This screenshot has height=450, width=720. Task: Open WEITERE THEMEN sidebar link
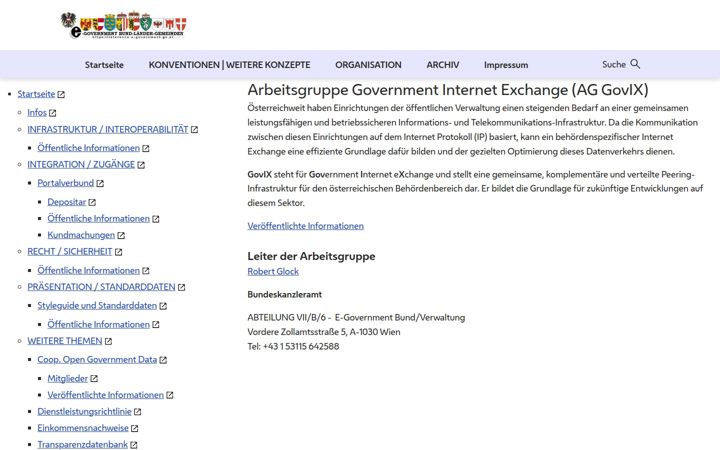click(x=65, y=341)
